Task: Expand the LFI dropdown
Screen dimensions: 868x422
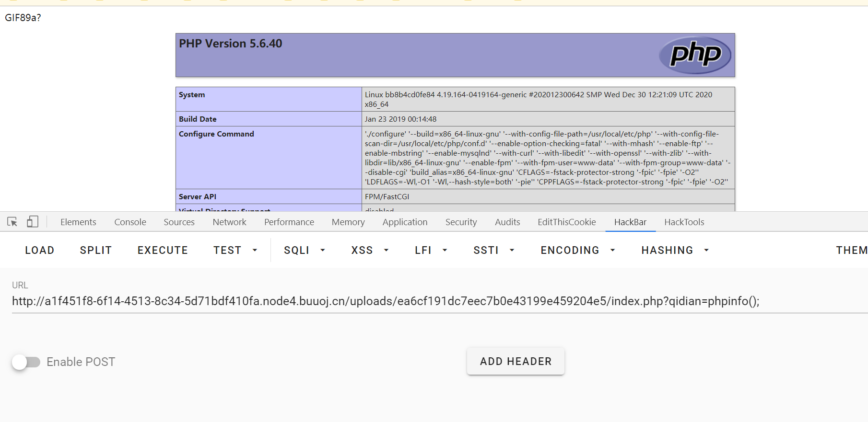Action: pyautogui.click(x=431, y=250)
